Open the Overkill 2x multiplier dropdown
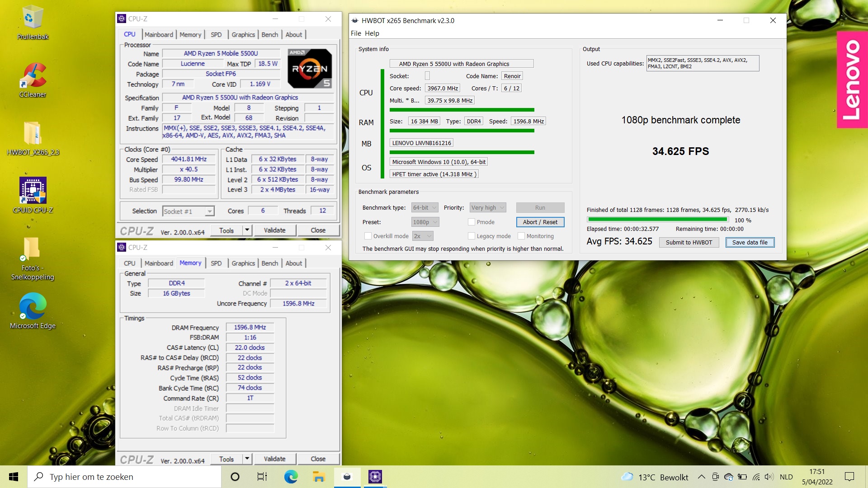Image resolution: width=868 pixels, height=488 pixels. click(x=423, y=236)
